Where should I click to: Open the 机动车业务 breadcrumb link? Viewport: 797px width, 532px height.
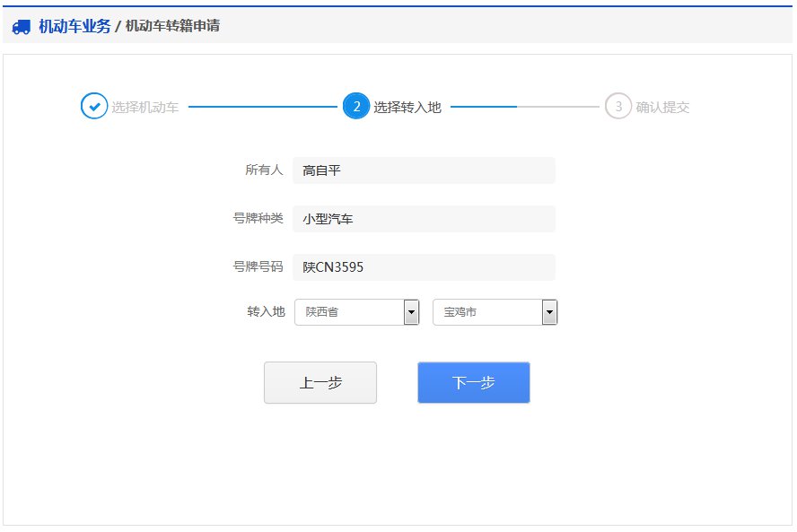tap(74, 26)
